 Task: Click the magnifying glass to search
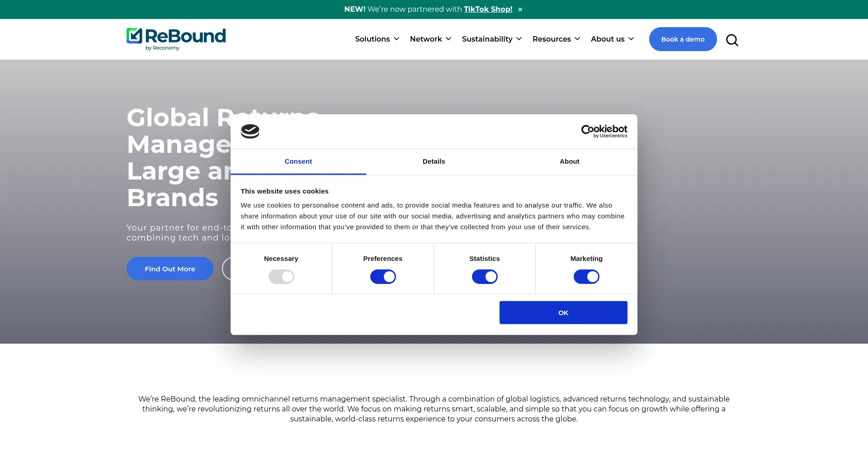click(731, 40)
